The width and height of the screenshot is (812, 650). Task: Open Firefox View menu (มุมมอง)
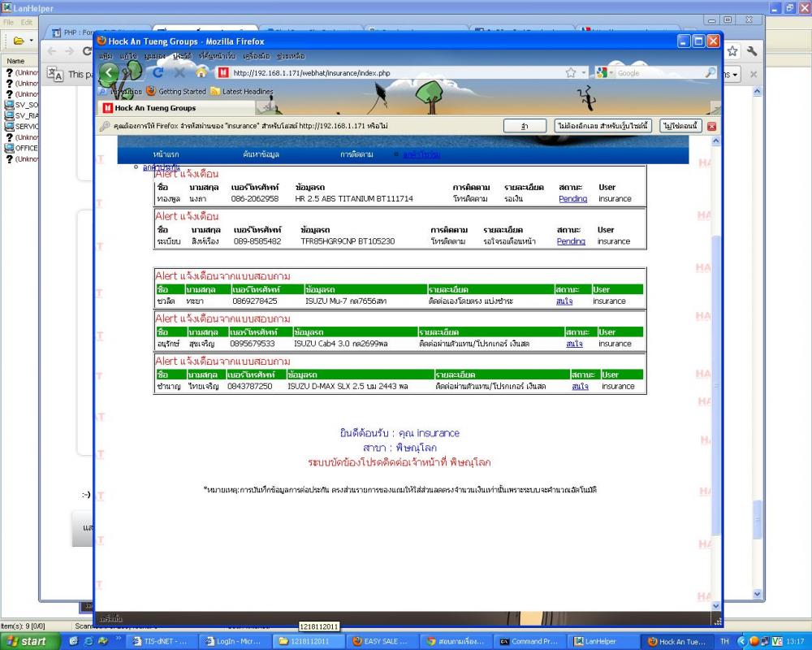(x=154, y=56)
